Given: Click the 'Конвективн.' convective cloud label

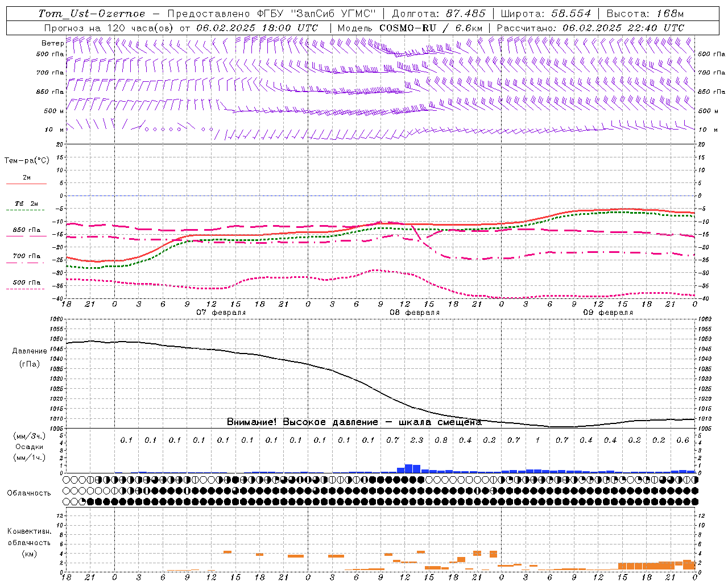Looking at the screenshot, I should (x=29, y=531).
